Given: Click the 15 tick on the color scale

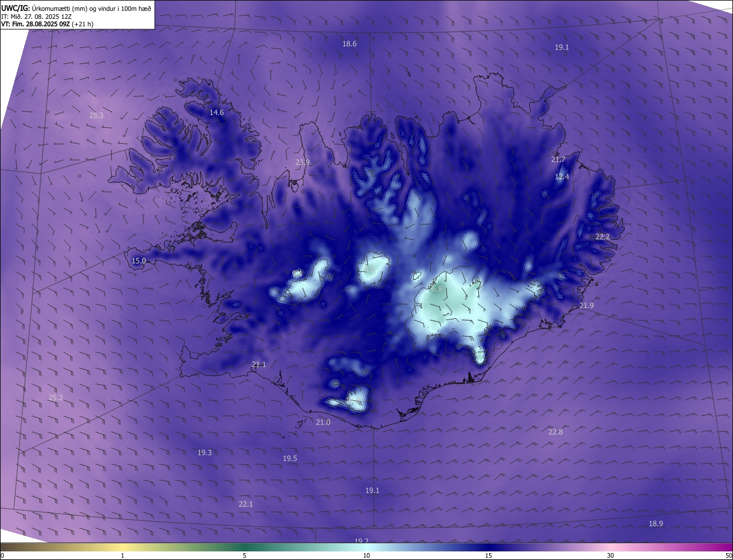Looking at the screenshot, I should coord(488,555).
